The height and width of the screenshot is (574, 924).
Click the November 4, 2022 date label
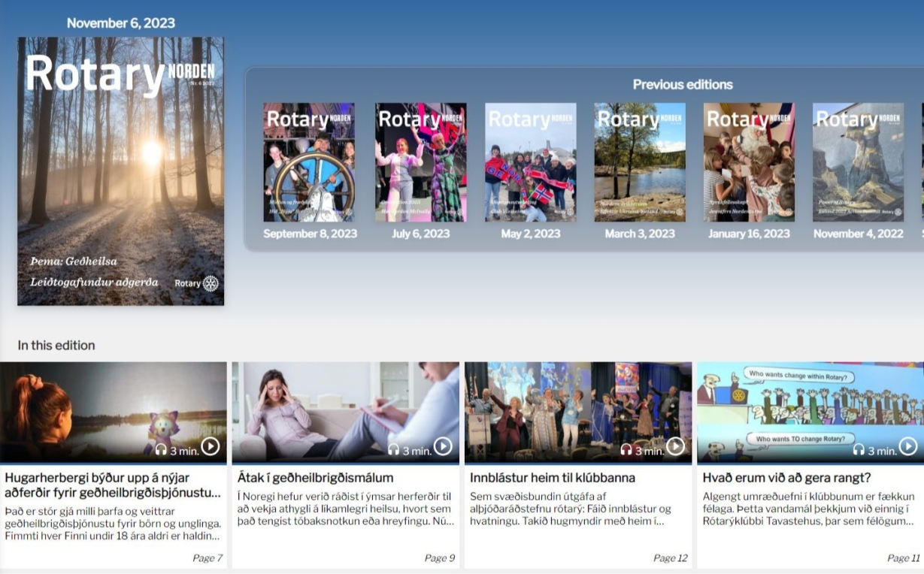point(859,234)
